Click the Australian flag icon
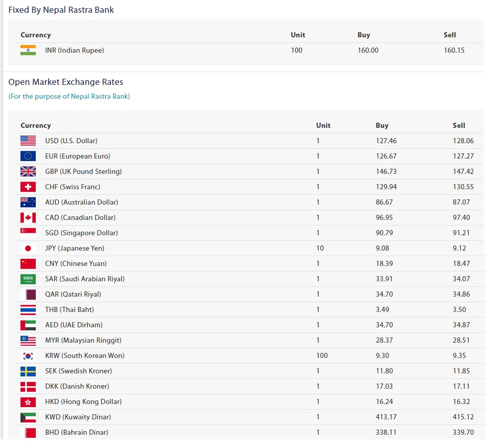The width and height of the screenshot is (498, 448). tap(28, 202)
